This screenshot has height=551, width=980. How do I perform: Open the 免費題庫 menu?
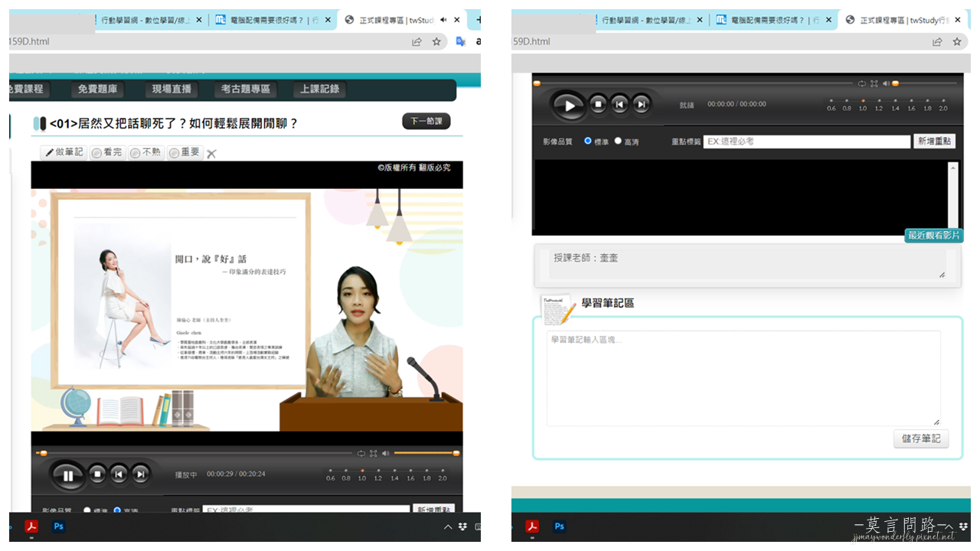click(97, 89)
